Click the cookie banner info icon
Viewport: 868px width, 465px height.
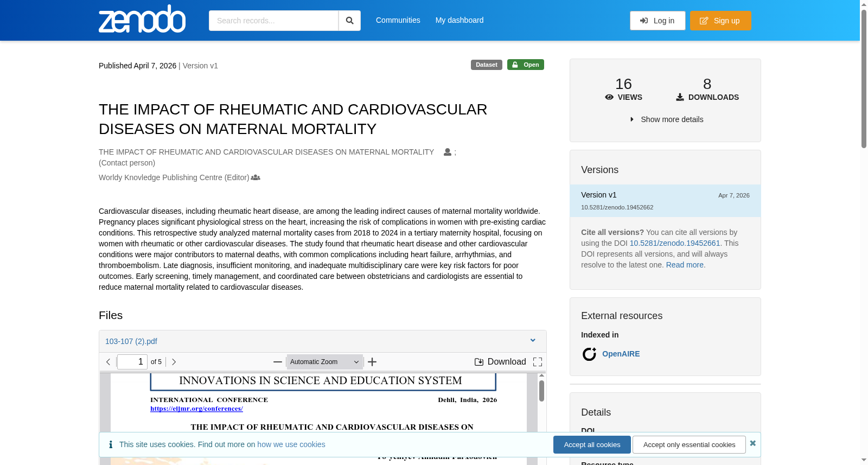tap(111, 444)
